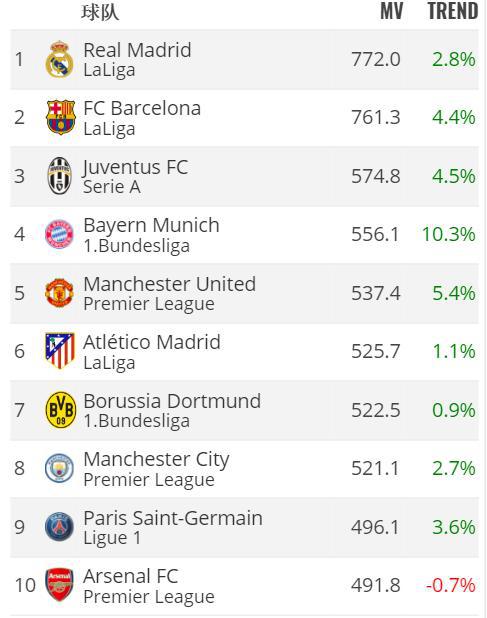Sort table by TREND column header

click(453, 11)
